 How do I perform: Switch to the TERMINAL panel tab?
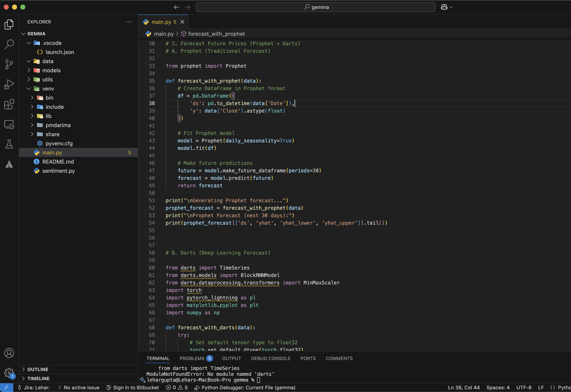pos(158,358)
